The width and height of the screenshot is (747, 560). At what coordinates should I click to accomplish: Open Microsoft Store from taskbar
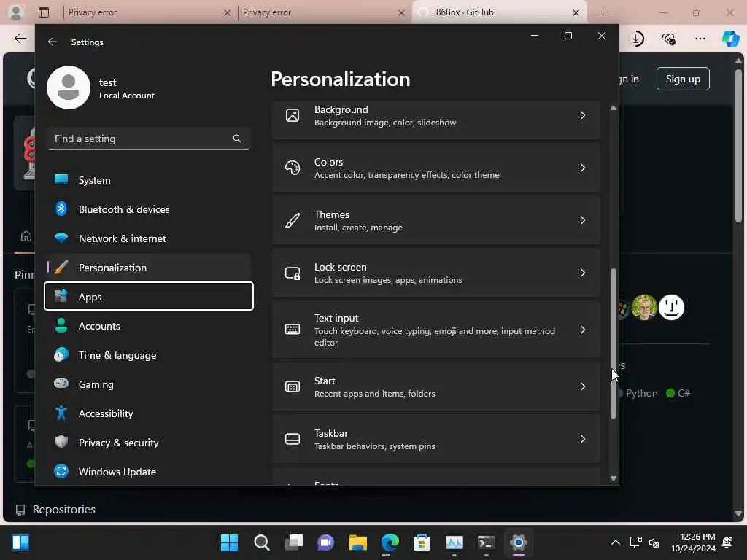coord(422,542)
